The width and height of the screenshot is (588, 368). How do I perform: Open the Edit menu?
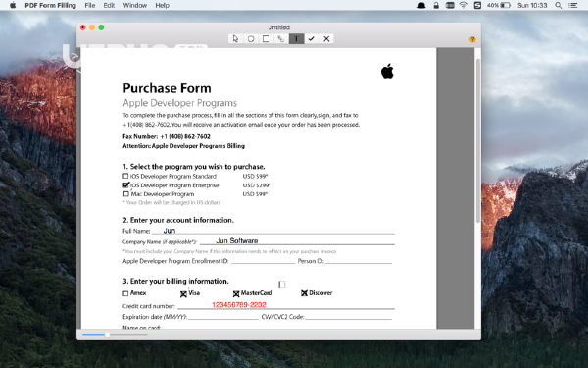(x=109, y=5)
